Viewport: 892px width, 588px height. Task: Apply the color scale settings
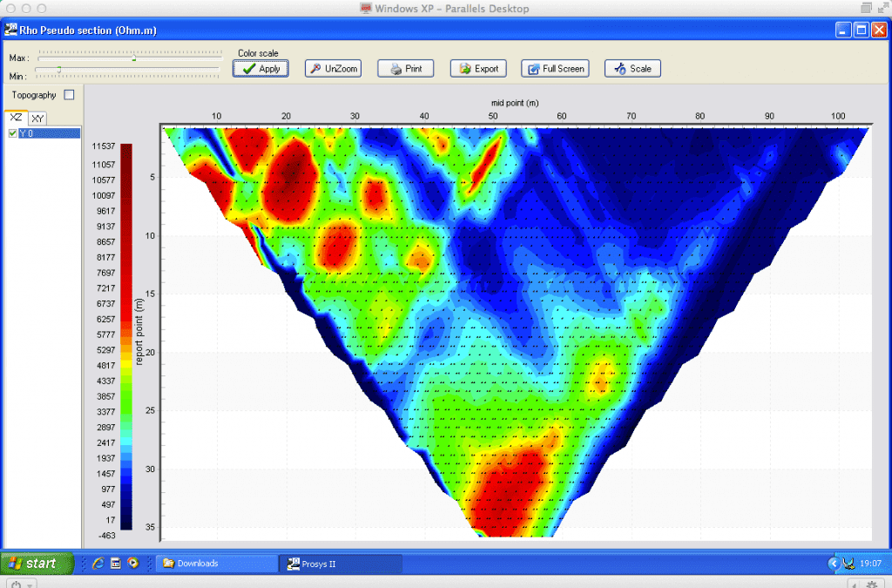point(260,69)
